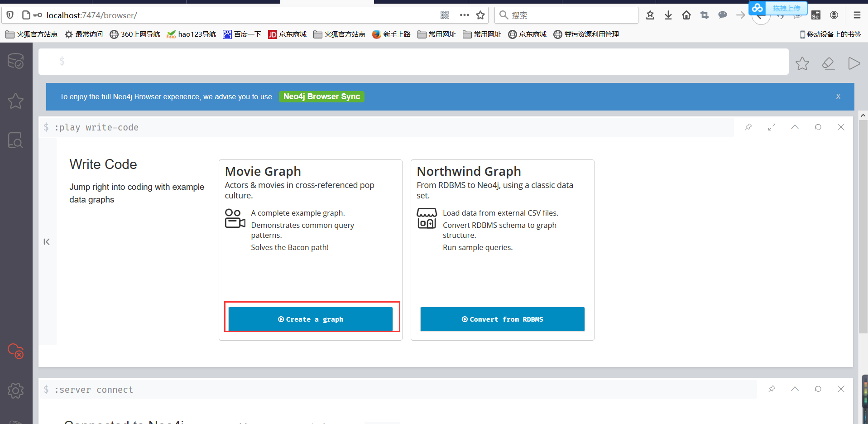Bookmark this page with star icon
This screenshot has height=424, width=868.
pyautogui.click(x=480, y=15)
